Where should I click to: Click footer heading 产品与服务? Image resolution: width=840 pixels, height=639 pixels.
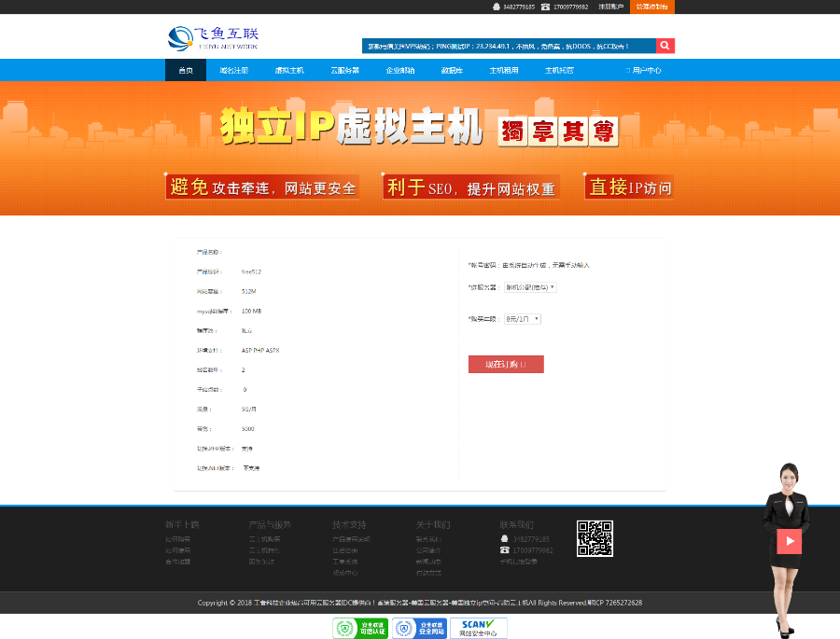[x=270, y=524]
